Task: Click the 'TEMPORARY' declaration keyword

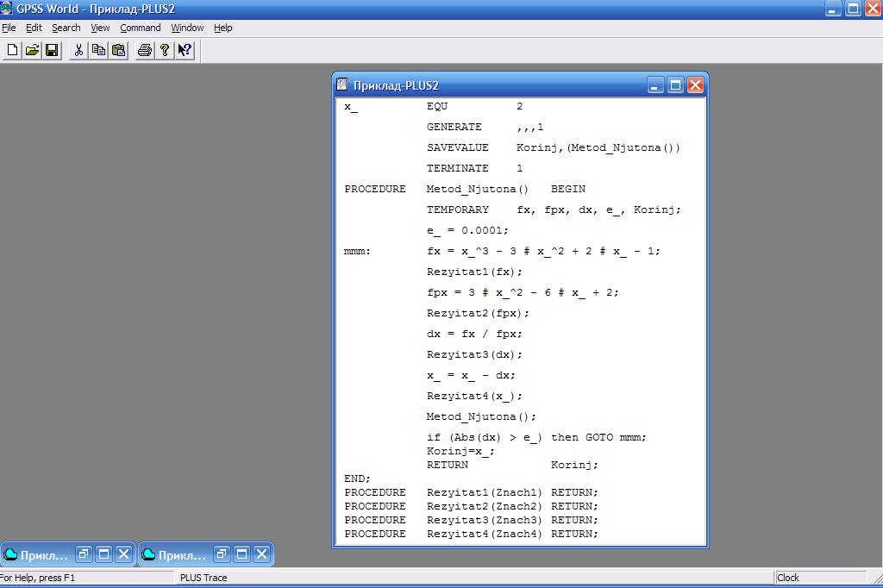Action: click(457, 210)
